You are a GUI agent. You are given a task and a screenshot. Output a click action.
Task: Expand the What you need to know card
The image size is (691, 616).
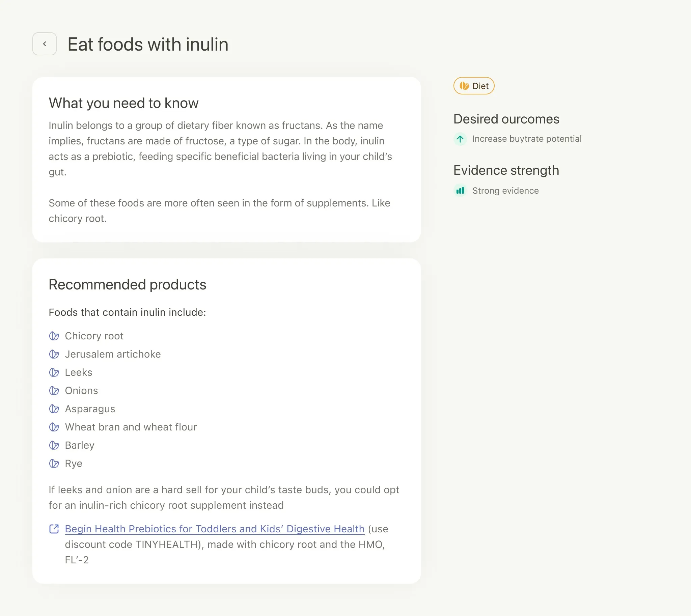(x=123, y=103)
